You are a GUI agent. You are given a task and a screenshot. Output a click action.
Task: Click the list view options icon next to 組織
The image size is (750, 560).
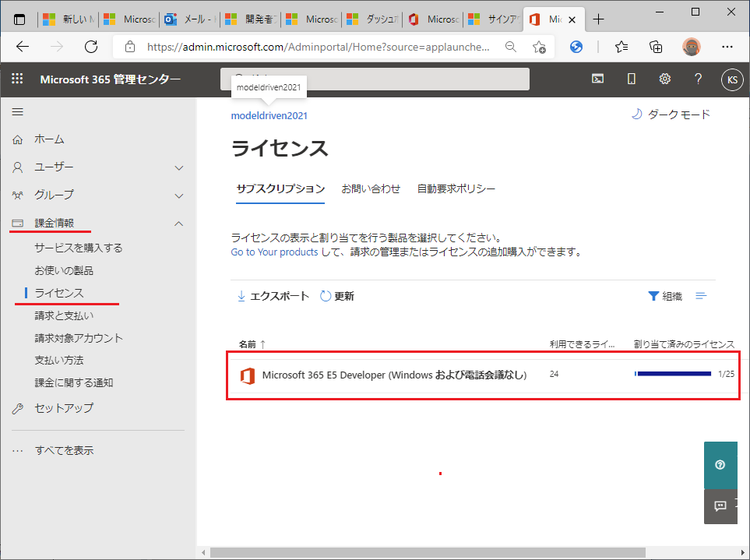(x=701, y=296)
